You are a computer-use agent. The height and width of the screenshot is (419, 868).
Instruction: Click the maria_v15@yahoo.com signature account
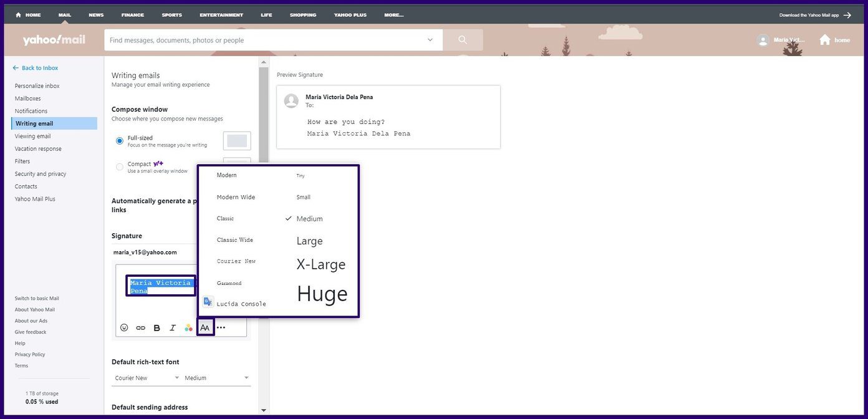pos(145,253)
